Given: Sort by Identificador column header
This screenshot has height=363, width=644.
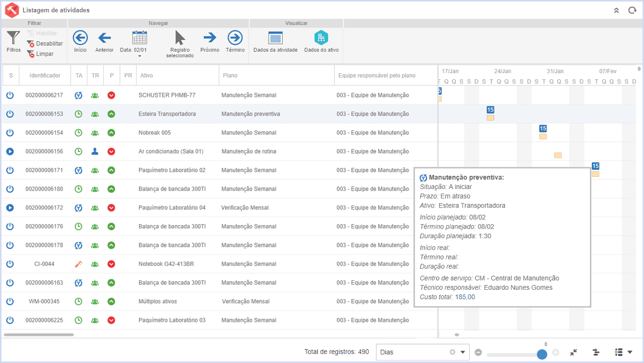Looking at the screenshot, I should (x=45, y=75).
